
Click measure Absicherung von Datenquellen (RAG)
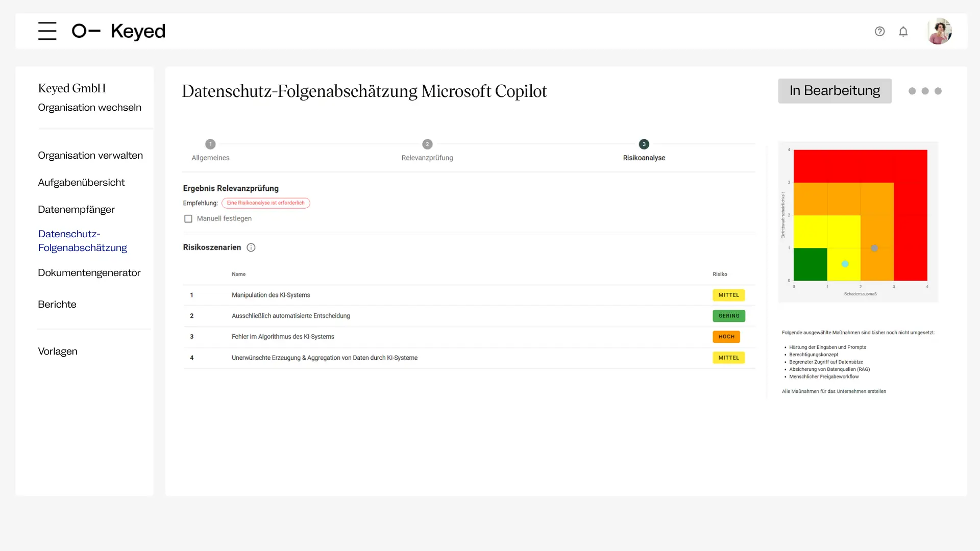click(x=829, y=369)
